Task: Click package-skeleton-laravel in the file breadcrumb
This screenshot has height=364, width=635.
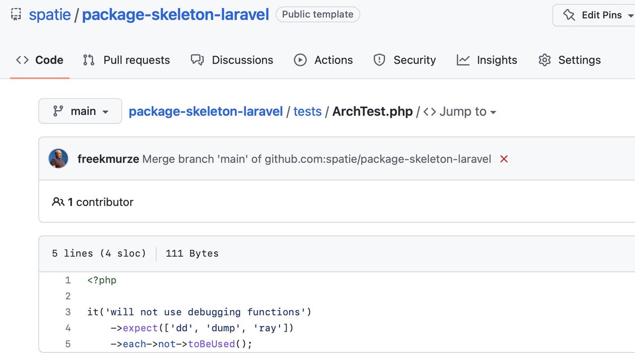Action: pyautogui.click(x=206, y=111)
